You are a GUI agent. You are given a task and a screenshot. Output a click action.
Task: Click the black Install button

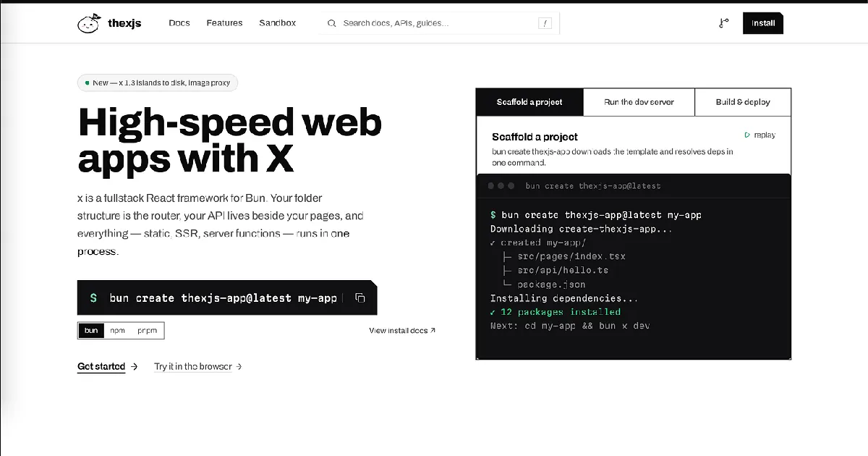[763, 23]
